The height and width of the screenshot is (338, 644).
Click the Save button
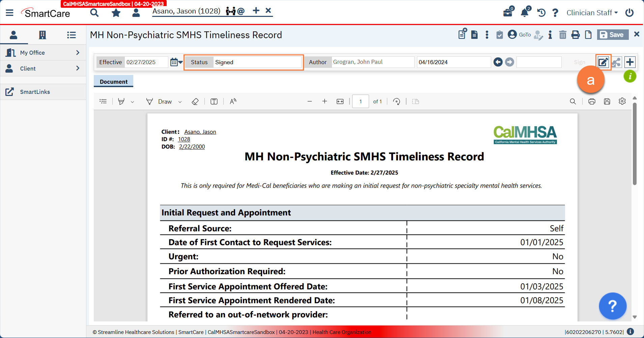612,35
